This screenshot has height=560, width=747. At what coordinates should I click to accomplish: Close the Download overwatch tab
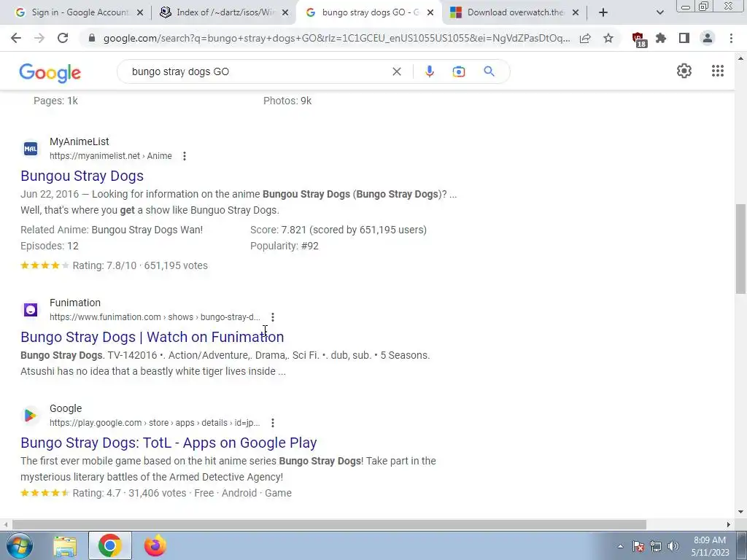(576, 13)
